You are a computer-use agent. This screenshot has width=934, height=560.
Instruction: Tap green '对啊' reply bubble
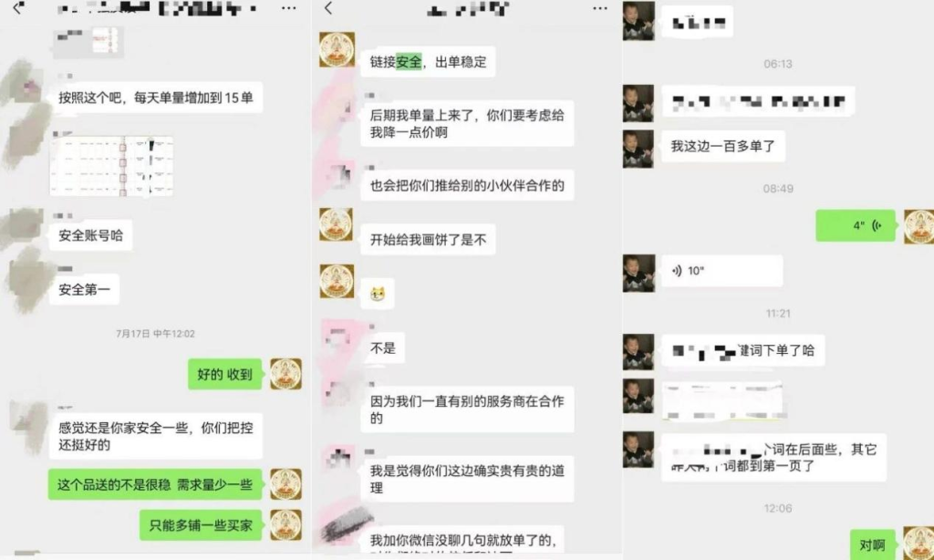coord(872,544)
